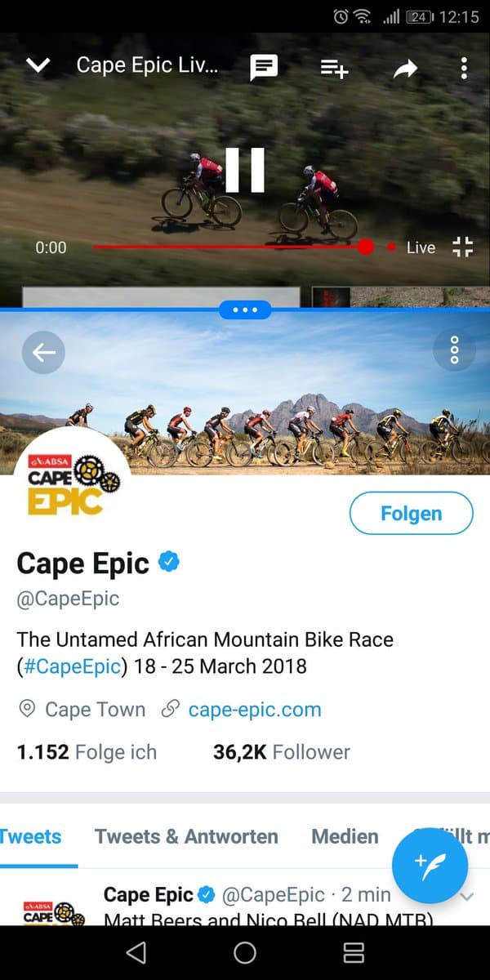The image size is (490, 980).
Task: Open profile options three-dot menu
Action: [454, 350]
